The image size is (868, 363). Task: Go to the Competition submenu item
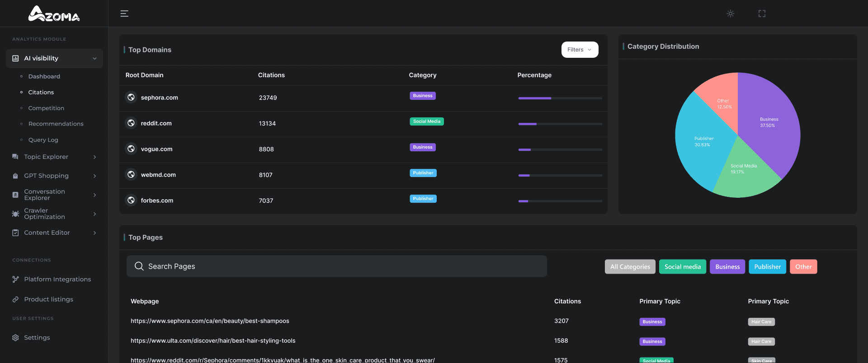46,108
